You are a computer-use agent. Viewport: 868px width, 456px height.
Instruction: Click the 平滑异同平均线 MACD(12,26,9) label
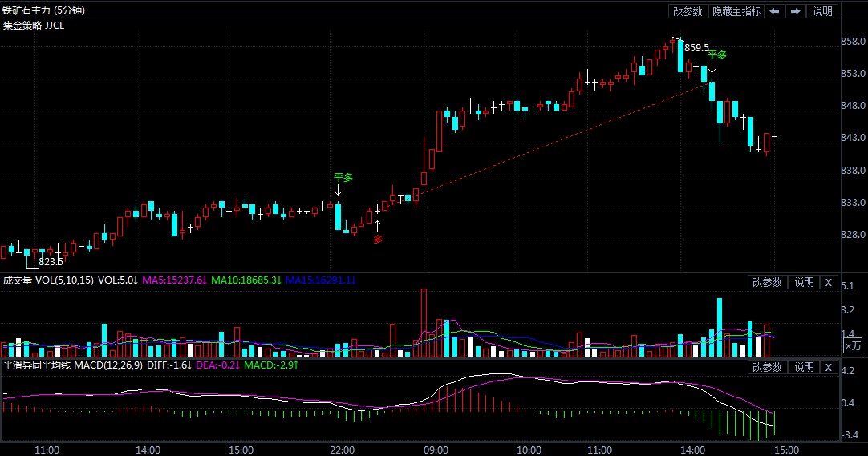click(73, 365)
